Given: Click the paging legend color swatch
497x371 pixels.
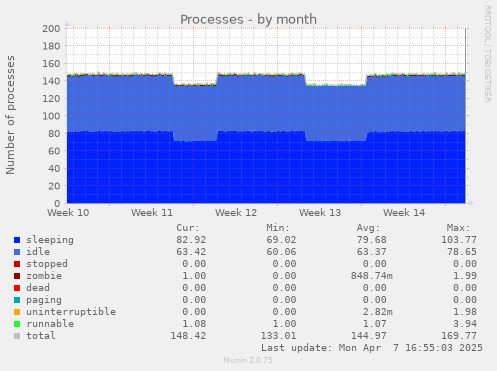Looking at the screenshot, I should pyautogui.click(x=17, y=300).
